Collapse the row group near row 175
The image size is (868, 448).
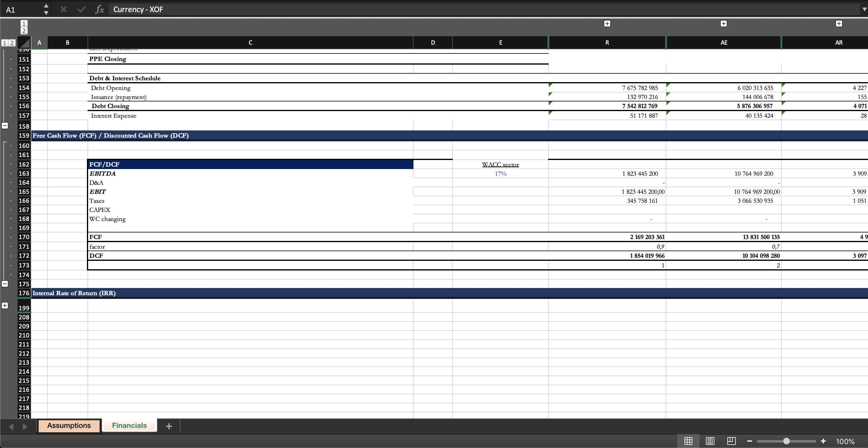tap(5, 283)
